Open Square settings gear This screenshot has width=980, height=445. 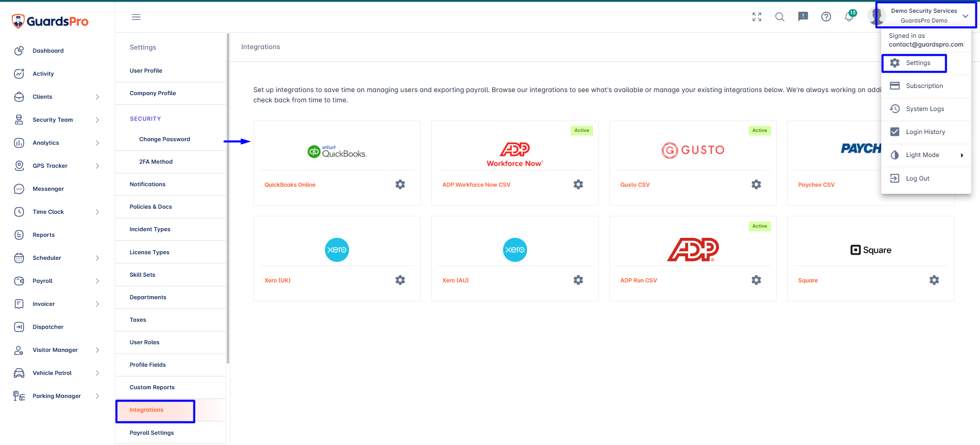[934, 280]
